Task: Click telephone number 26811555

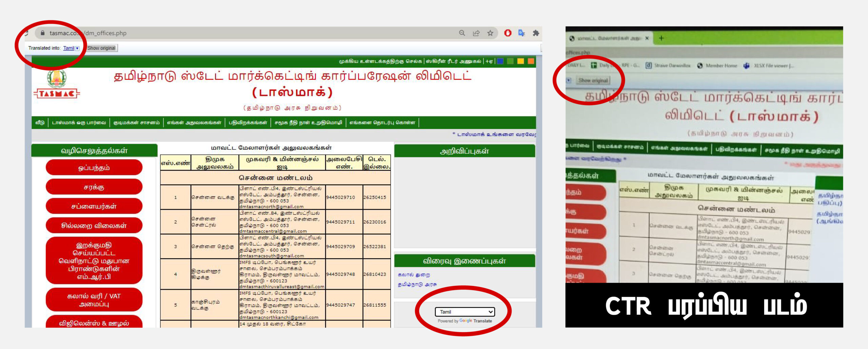Action: click(375, 305)
